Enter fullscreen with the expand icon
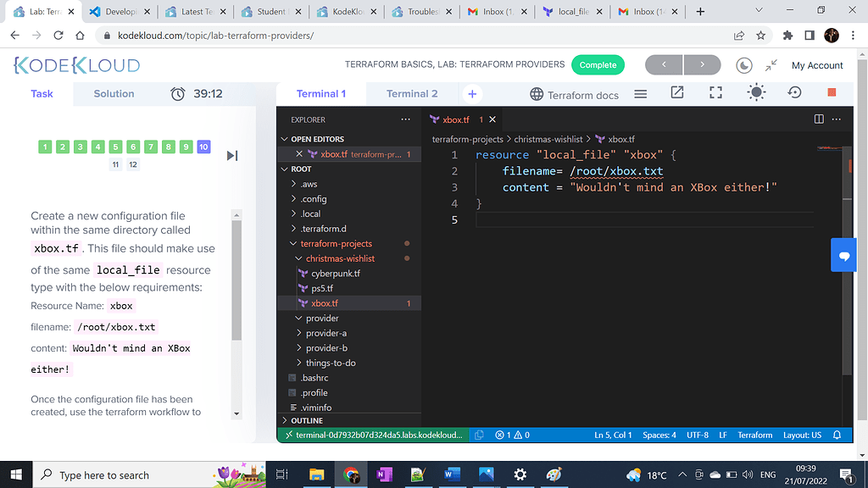Image resolution: width=868 pixels, height=488 pixels. [715, 93]
